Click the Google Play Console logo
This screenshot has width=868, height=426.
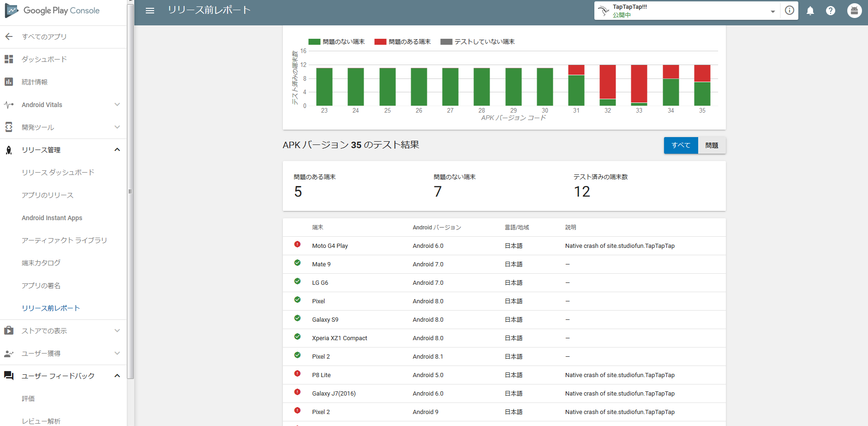pos(52,11)
